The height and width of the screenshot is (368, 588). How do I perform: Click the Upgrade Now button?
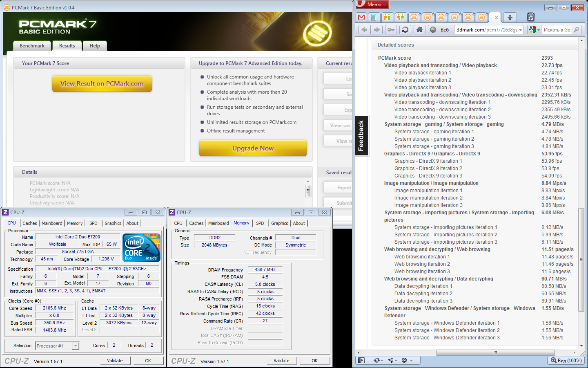(253, 148)
